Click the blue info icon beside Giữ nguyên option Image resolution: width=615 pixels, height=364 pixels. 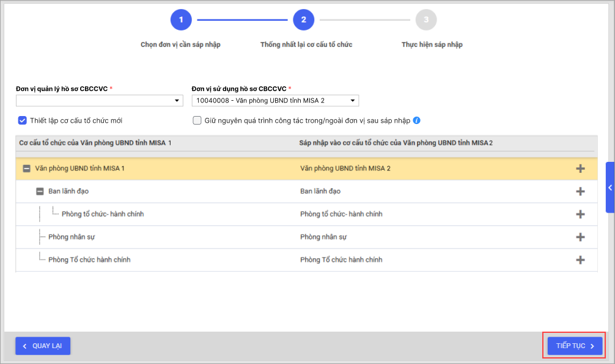tap(416, 120)
